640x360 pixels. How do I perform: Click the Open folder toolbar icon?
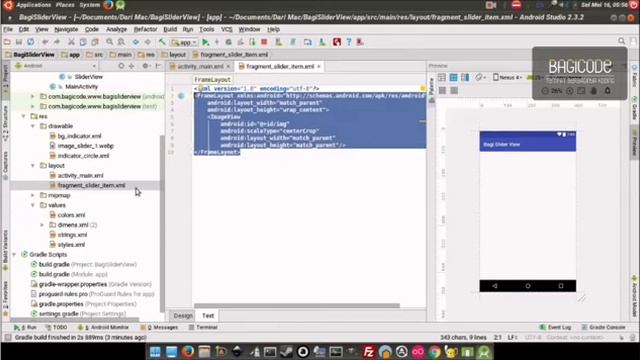tap(7, 42)
